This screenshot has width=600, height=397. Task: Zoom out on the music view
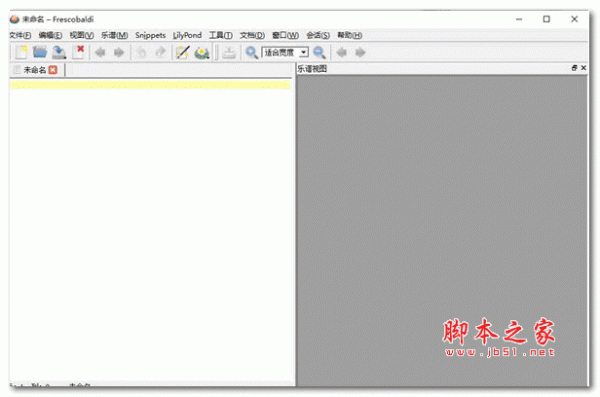320,52
